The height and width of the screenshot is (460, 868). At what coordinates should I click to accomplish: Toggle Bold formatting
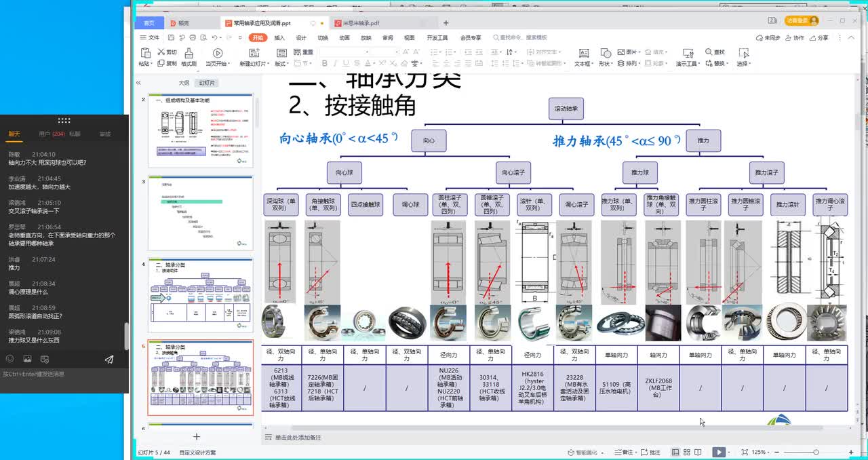(325, 64)
